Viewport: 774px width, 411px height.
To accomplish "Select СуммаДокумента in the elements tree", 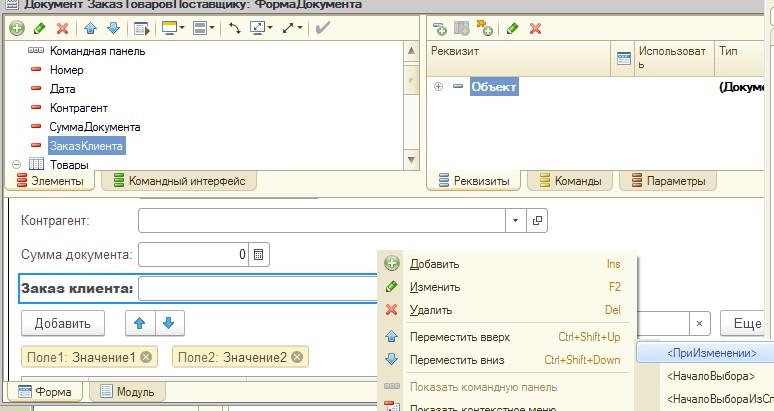I will click(94, 127).
